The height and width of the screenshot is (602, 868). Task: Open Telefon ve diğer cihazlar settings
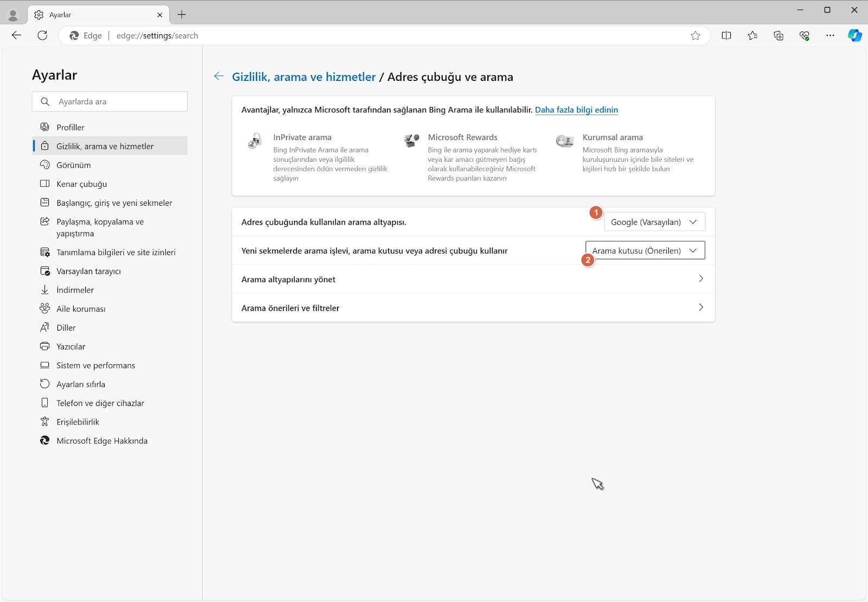click(x=110, y=403)
